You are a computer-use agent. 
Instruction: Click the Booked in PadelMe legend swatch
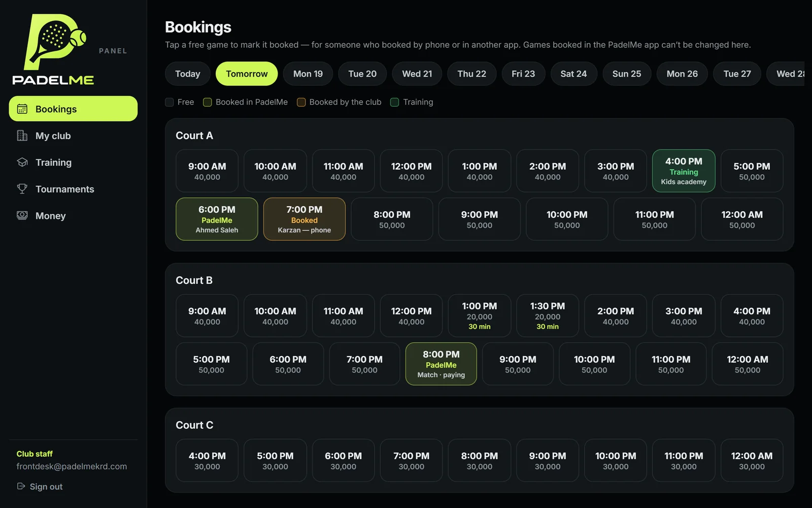(x=208, y=102)
